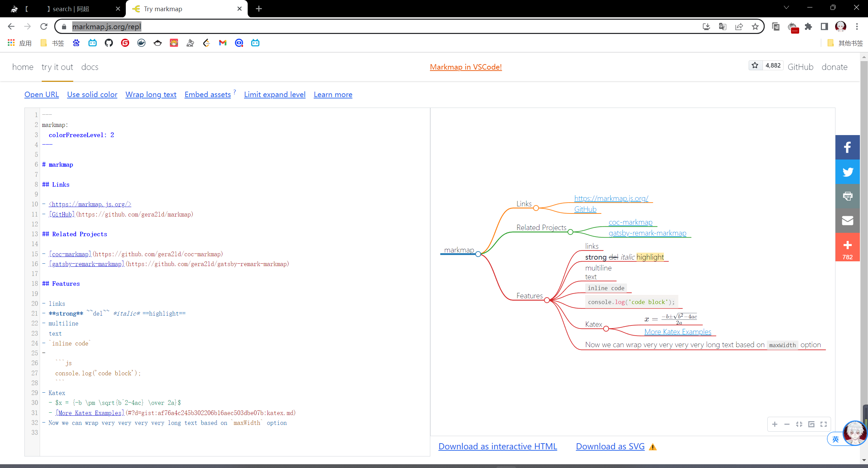Share the page via the Twitter icon

coord(847,172)
